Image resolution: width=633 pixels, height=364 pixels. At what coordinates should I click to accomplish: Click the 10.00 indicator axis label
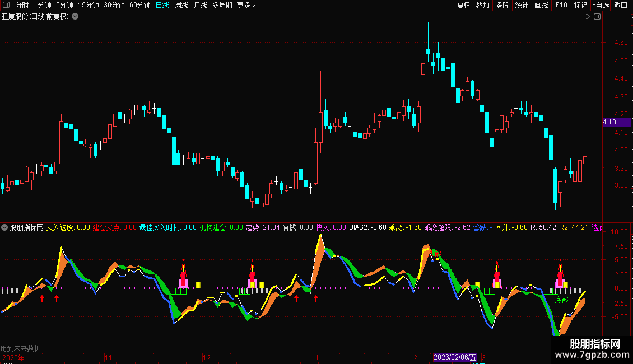point(619,232)
